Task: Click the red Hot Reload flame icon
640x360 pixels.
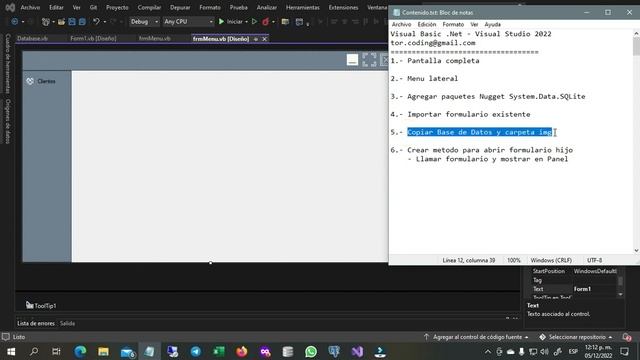Action: [x=266, y=21]
